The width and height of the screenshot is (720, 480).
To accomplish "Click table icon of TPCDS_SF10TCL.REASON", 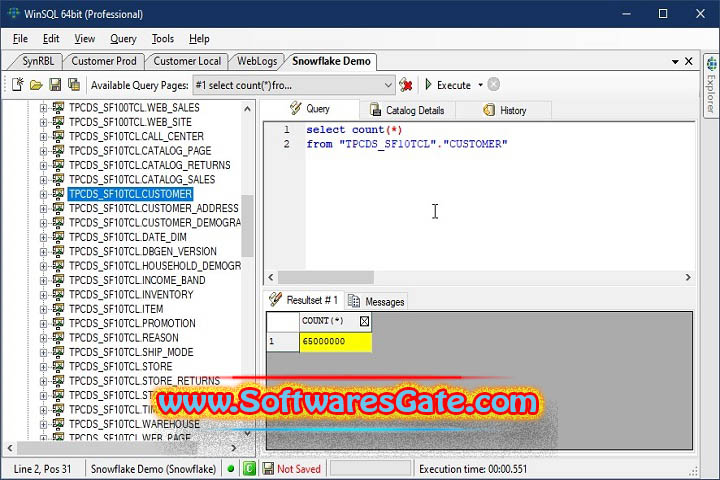I will click(58, 338).
